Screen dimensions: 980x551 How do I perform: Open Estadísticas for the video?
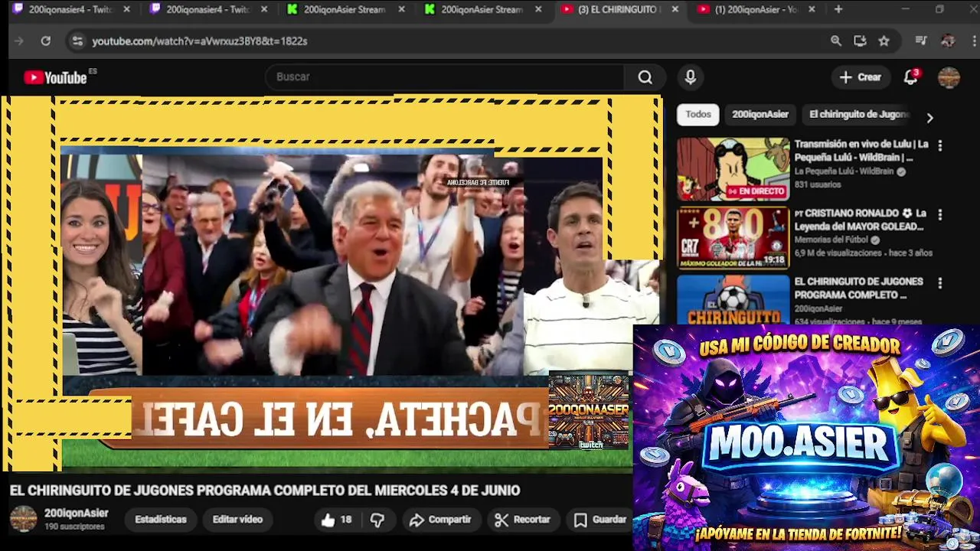[x=161, y=520]
